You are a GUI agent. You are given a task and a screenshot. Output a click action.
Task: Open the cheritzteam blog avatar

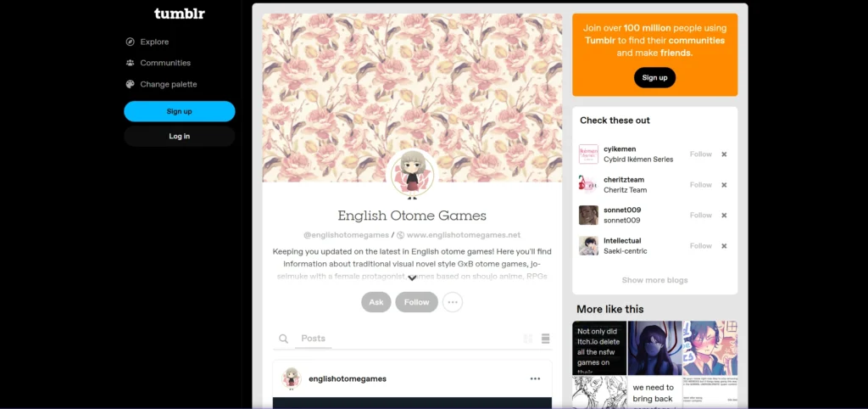(x=588, y=184)
